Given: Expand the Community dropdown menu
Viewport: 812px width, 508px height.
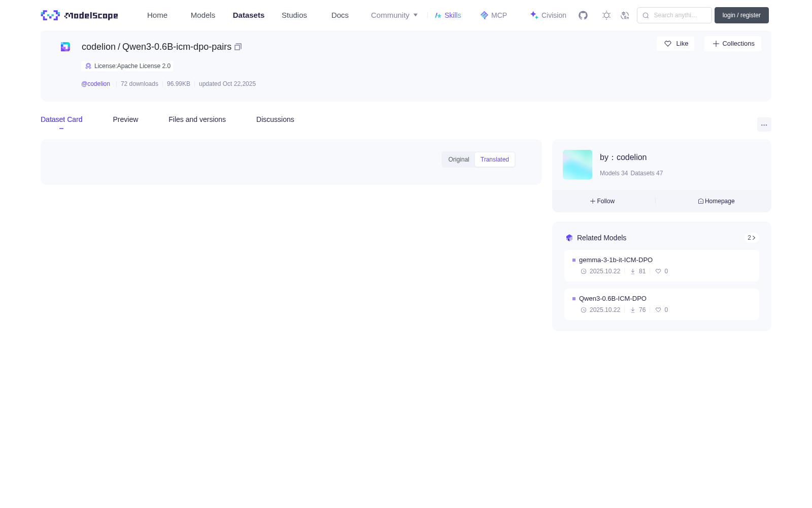Looking at the screenshot, I should 394,15.
